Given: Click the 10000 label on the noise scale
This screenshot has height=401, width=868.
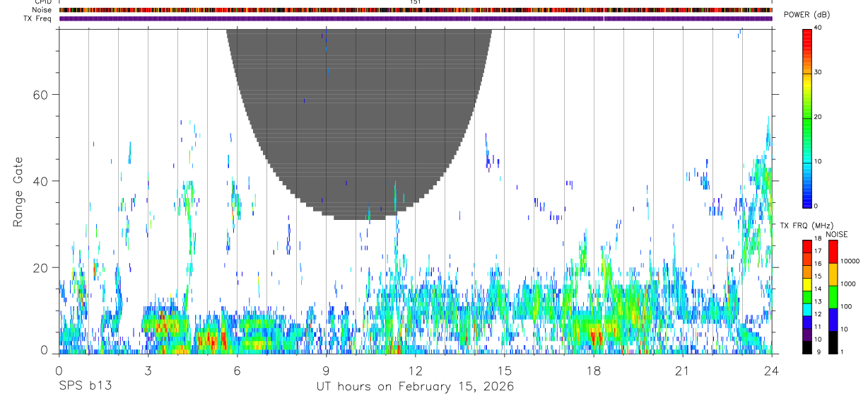Looking at the screenshot, I should (850, 261).
